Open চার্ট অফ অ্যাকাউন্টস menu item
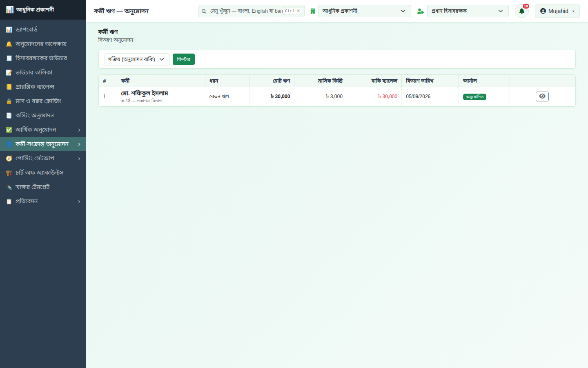Viewport: 588px width, 368px height. pyautogui.click(x=43, y=173)
